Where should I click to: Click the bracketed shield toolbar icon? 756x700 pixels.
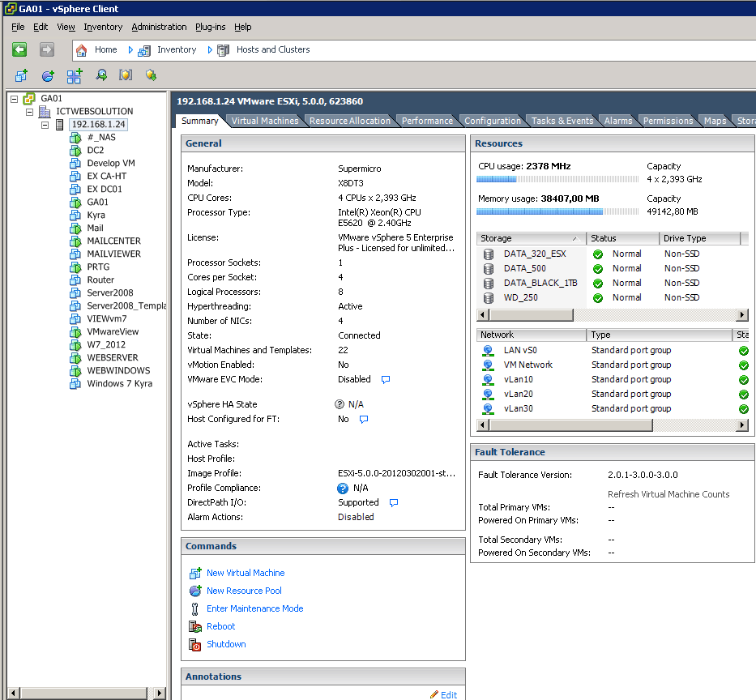tap(126, 75)
